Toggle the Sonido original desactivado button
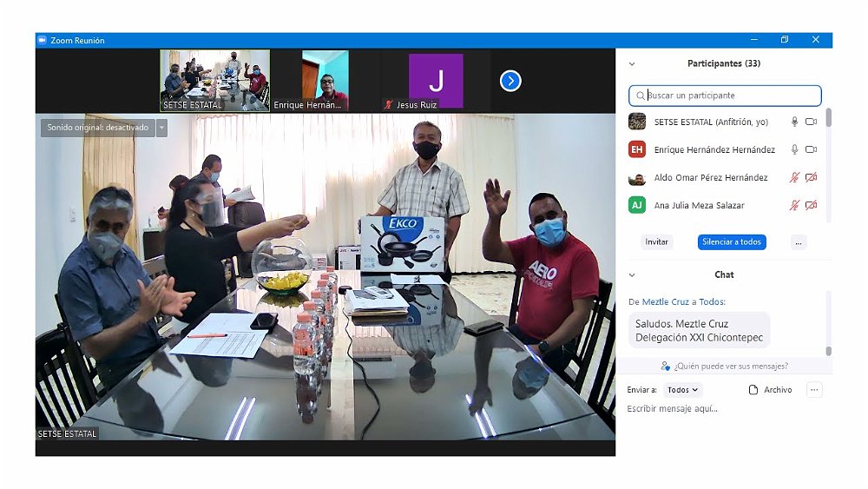 point(97,128)
